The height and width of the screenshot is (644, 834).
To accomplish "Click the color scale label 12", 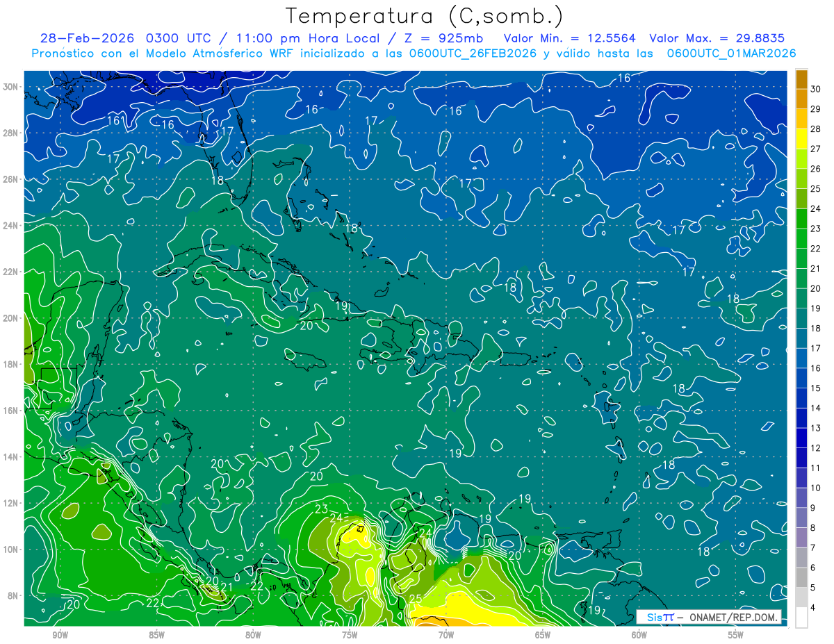I will tap(816, 448).
